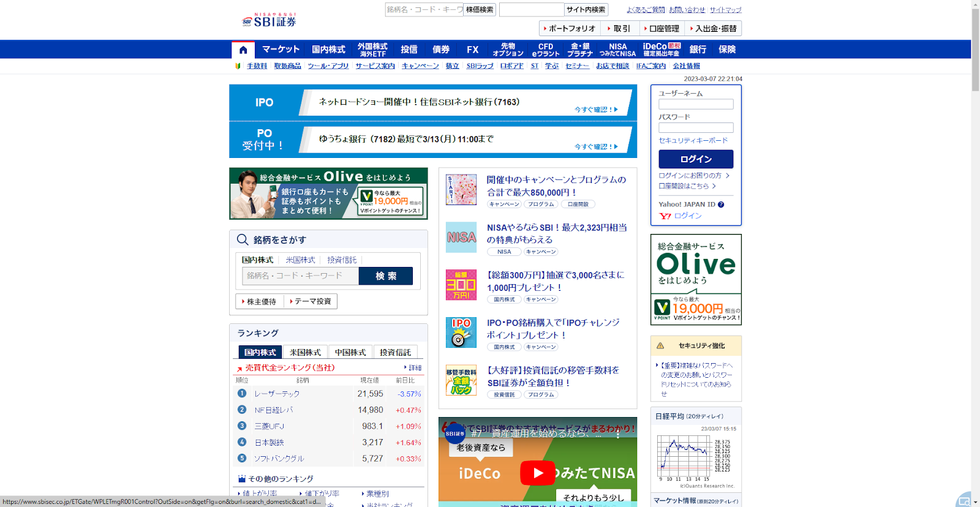This screenshot has width=980, height=507.
Task: Open the Yahoo! JAPAN ID help icon
Action: pyautogui.click(x=721, y=205)
